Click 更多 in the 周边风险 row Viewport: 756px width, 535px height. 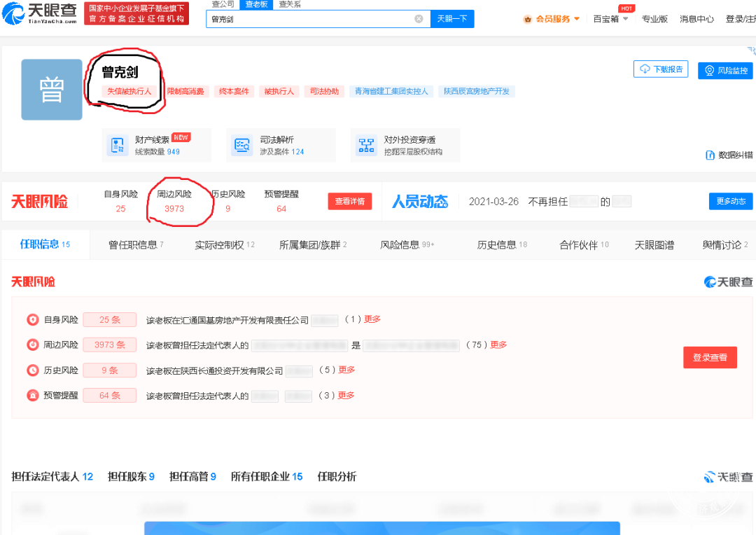[x=498, y=345]
